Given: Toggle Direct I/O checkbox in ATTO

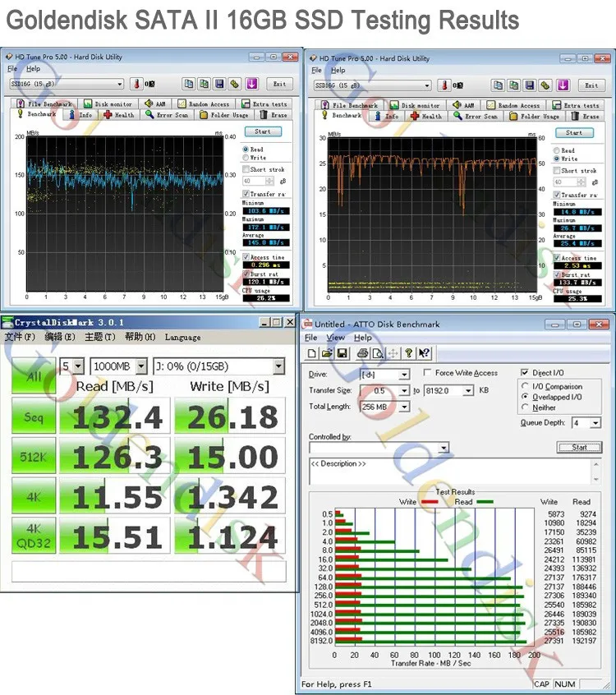Looking at the screenshot, I should coord(525,373).
